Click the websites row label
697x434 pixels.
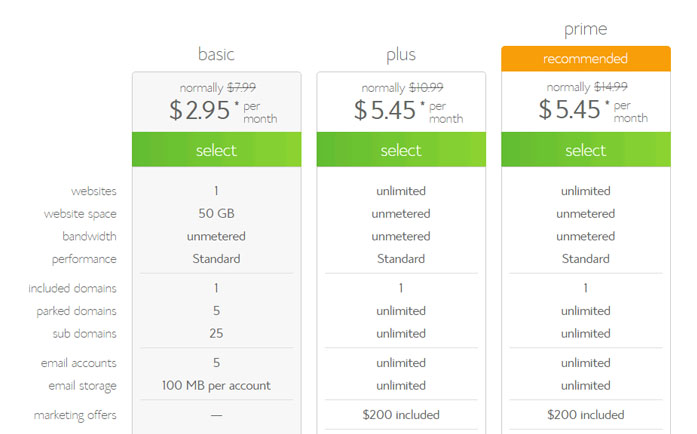coord(94,191)
